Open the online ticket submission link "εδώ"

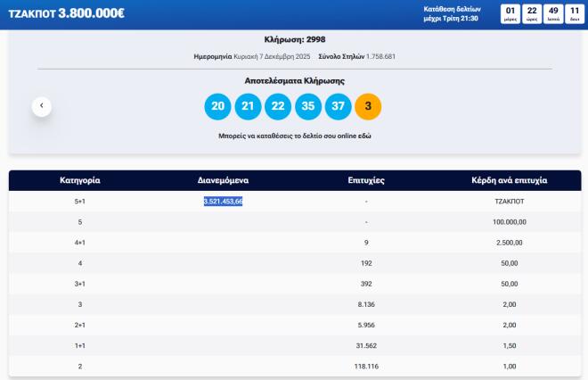(x=364, y=136)
